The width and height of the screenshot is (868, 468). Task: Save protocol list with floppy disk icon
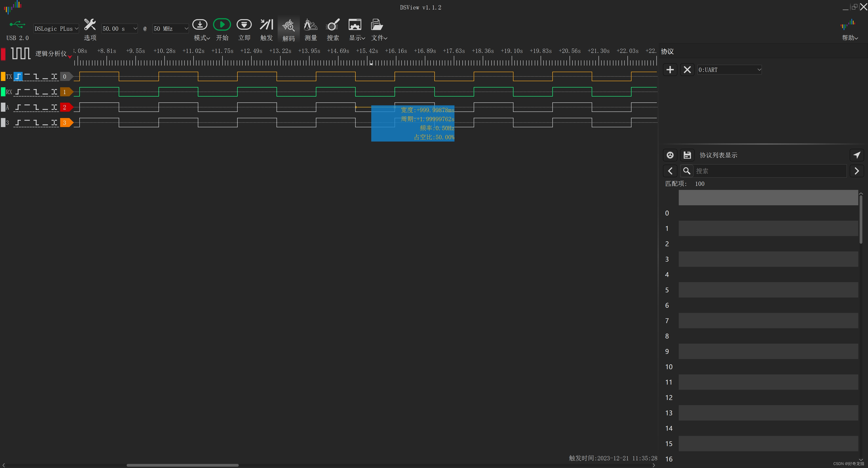click(687, 155)
